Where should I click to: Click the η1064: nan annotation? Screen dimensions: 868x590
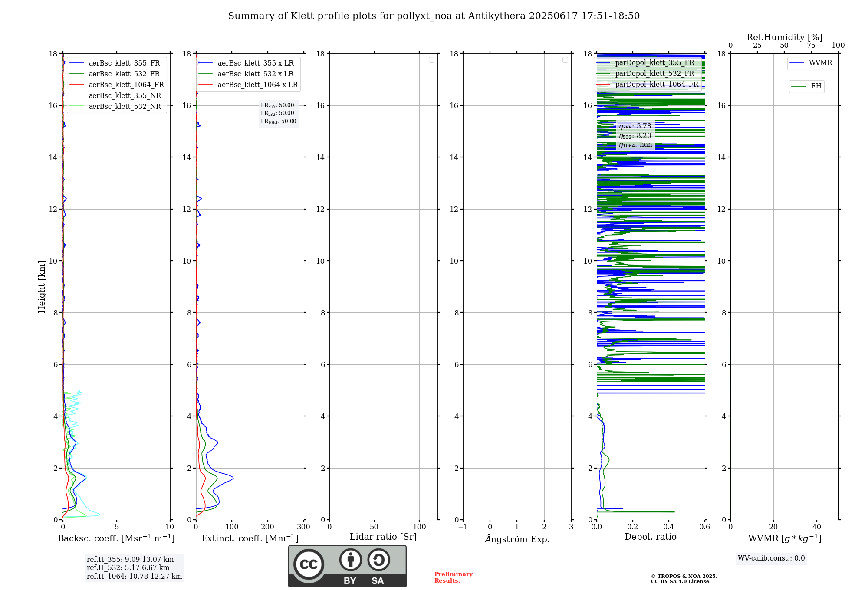(635, 145)
